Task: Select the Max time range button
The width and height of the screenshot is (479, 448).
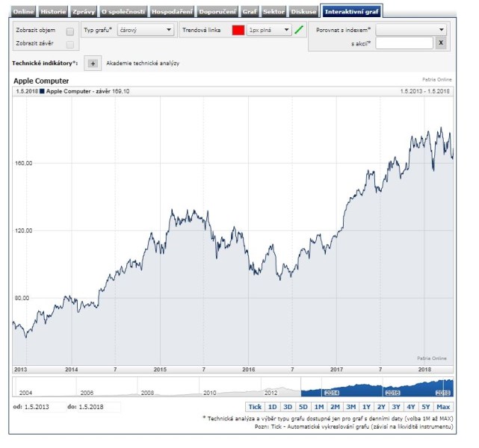Action: coord(443,407)
